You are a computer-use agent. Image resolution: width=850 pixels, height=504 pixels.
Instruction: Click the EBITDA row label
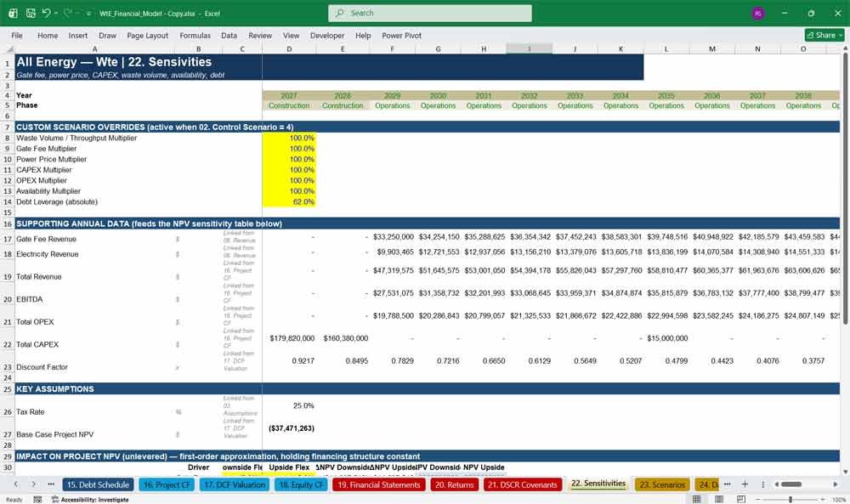[x=29, y=299]
